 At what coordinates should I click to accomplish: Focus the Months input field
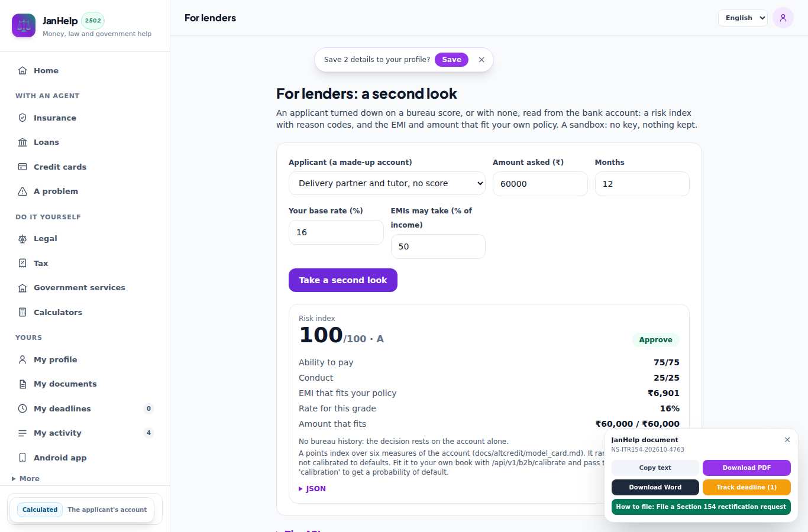642,184
